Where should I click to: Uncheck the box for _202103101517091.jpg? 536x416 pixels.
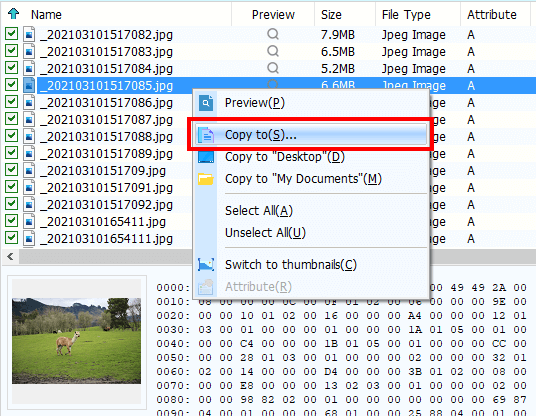tap(11, 187)
